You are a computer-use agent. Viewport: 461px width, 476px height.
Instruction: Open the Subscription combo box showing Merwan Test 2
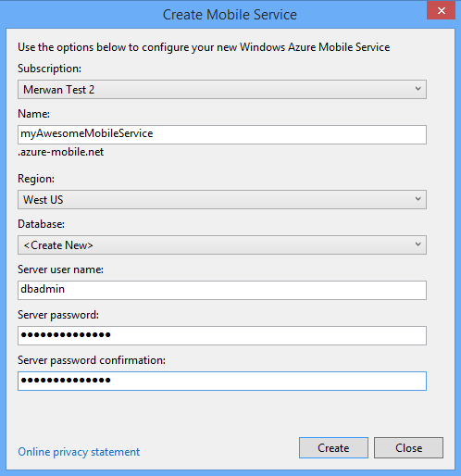point(222,90)
